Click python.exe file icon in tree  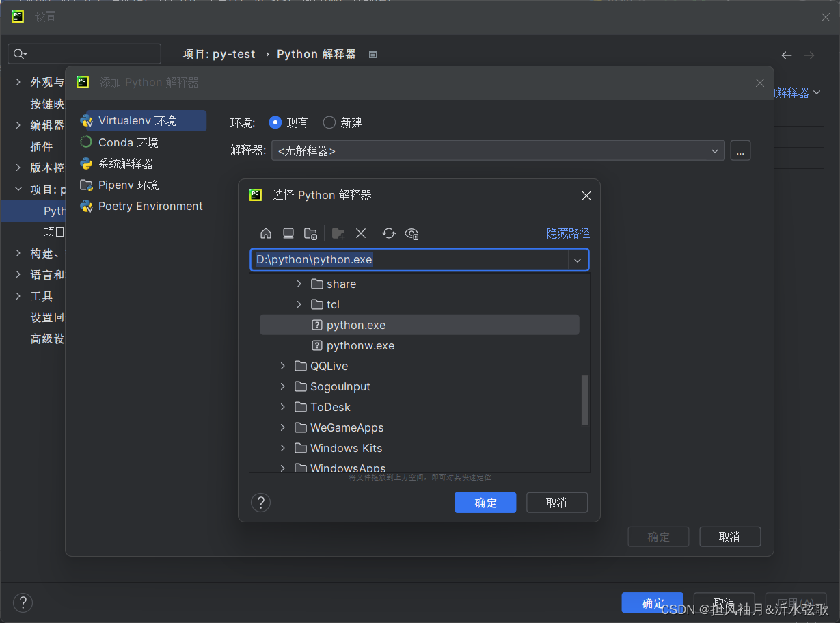pos(317,325)
